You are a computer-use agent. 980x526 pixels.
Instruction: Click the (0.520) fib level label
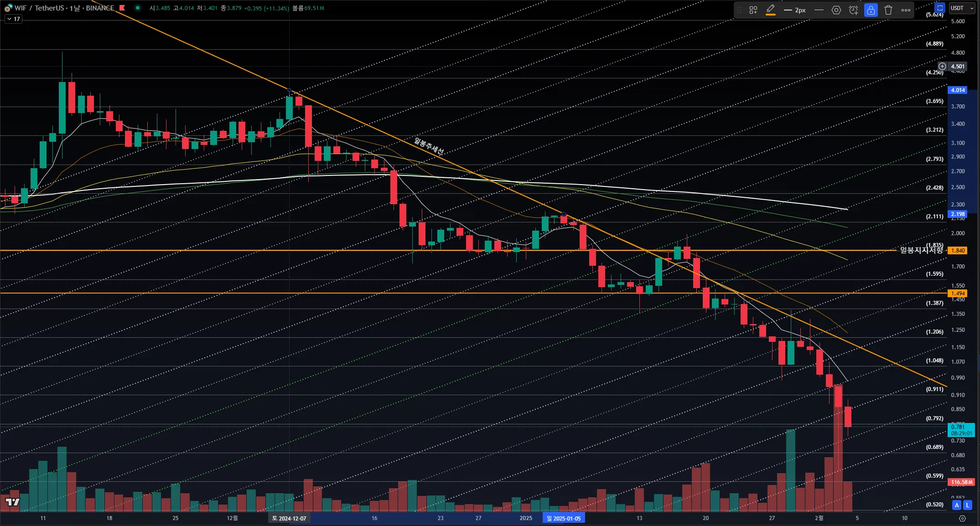click(934, 505)
